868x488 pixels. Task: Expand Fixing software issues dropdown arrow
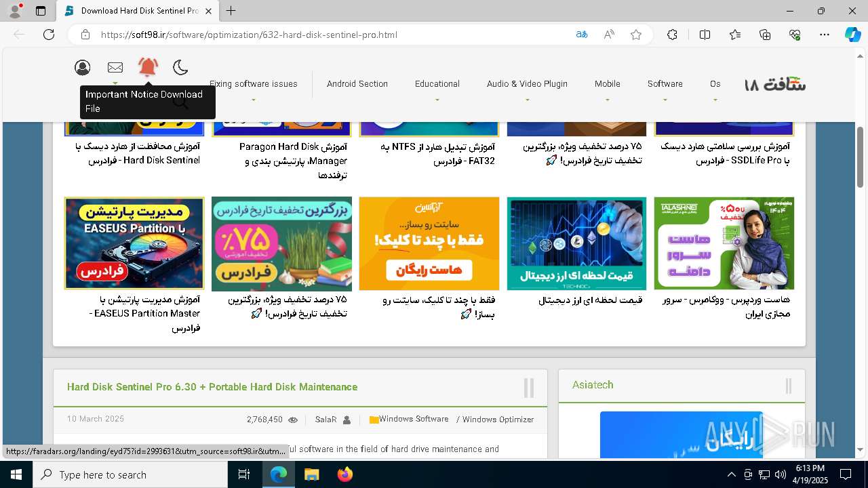[x=254, y=100]
